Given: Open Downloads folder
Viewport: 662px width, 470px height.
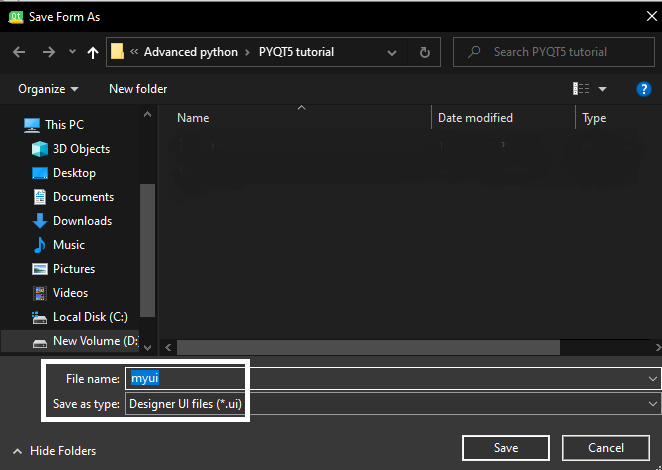Looking at the screenshot, I should [x=82, y=221].
